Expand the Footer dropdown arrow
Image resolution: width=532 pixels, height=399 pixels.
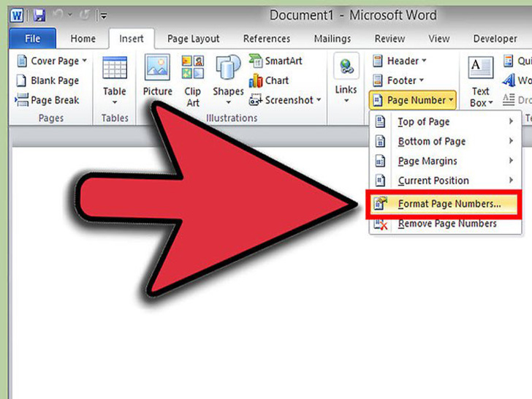click(422, 80)
